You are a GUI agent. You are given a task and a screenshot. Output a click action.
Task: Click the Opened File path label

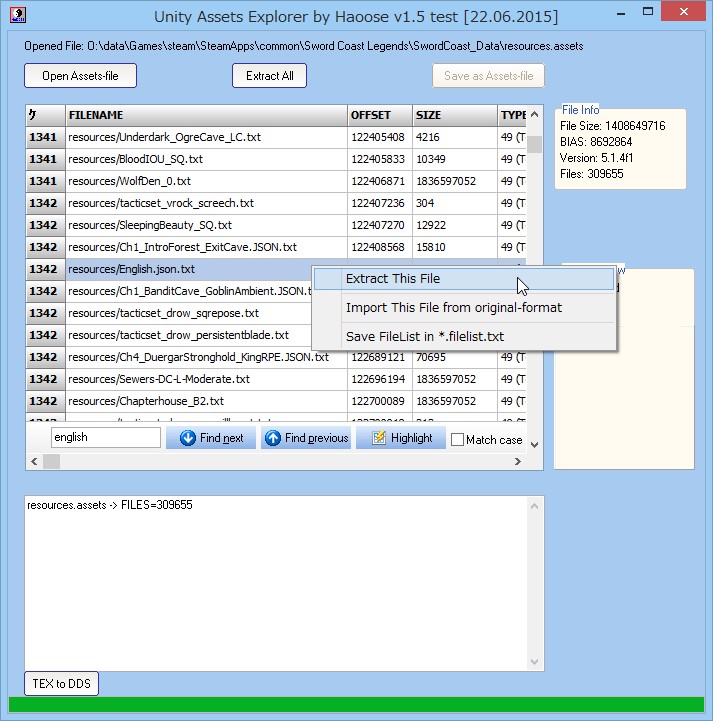click(303, 46)
